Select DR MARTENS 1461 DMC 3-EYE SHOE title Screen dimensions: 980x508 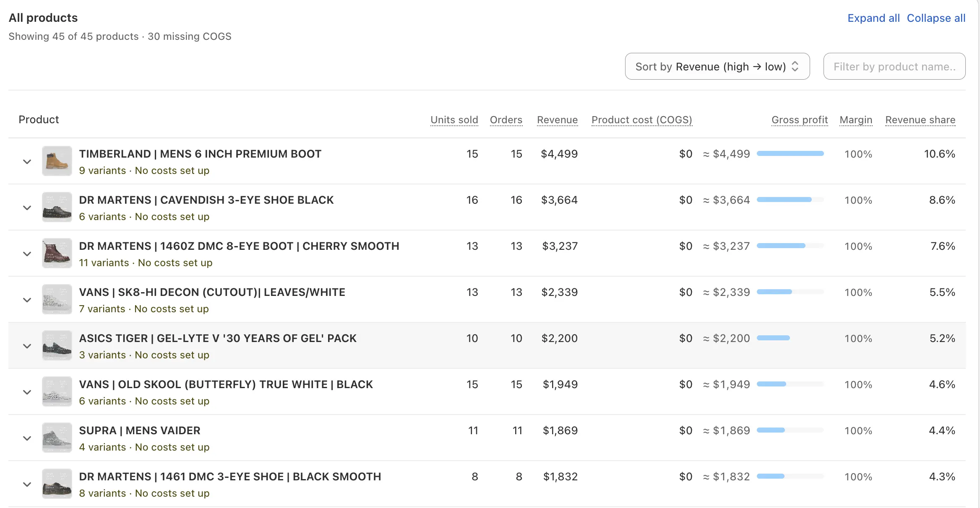pyautogui.click(x=230, y=477)
